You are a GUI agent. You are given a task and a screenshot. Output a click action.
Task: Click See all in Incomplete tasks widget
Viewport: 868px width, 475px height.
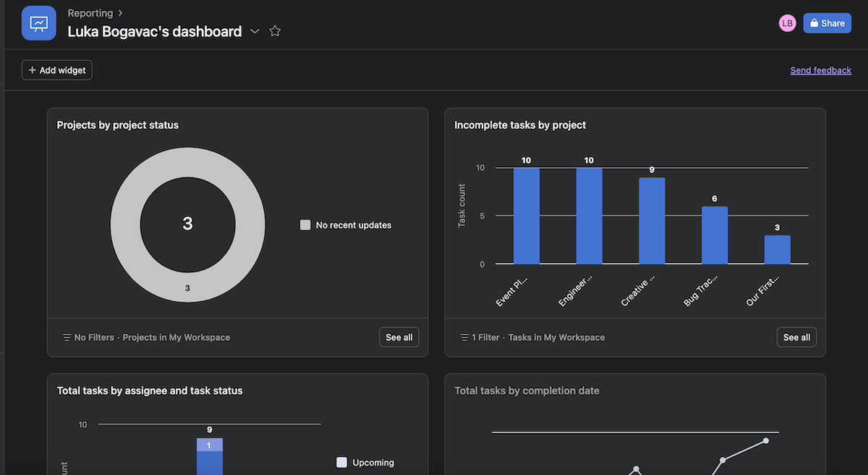pos(796,337)
